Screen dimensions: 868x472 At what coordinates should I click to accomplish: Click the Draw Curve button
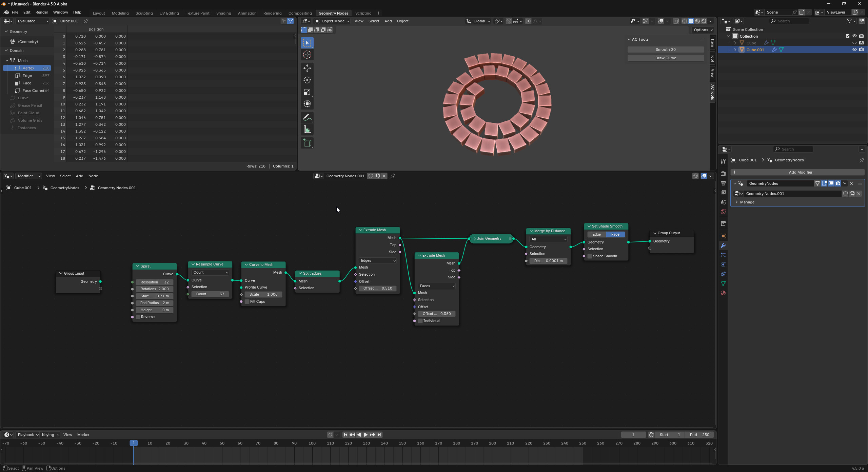pos(666,58)
